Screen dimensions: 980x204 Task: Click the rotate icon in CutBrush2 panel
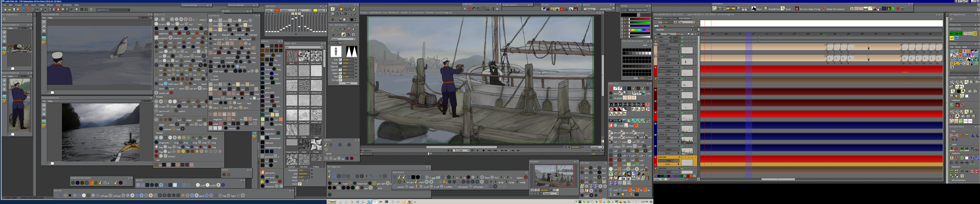[474, 9]
